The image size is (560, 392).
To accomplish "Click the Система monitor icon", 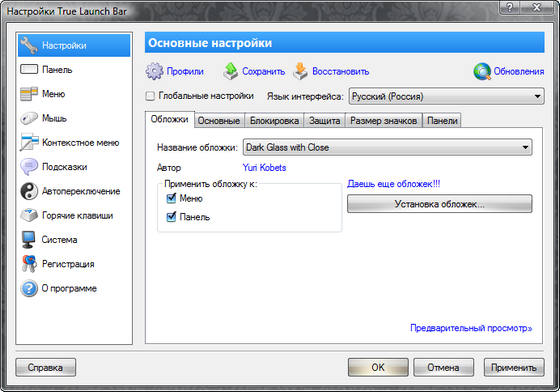I will (29, 240).
